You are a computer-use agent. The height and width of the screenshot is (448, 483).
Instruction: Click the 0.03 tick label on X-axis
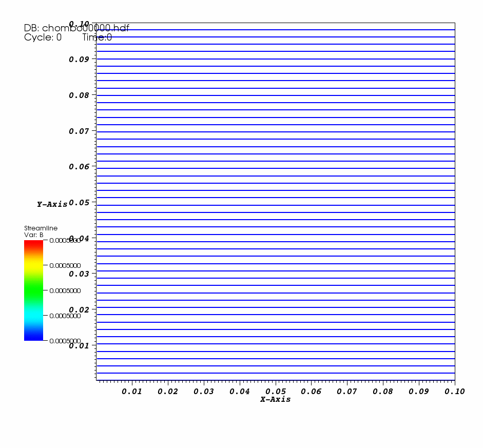[x=204, y=392]
